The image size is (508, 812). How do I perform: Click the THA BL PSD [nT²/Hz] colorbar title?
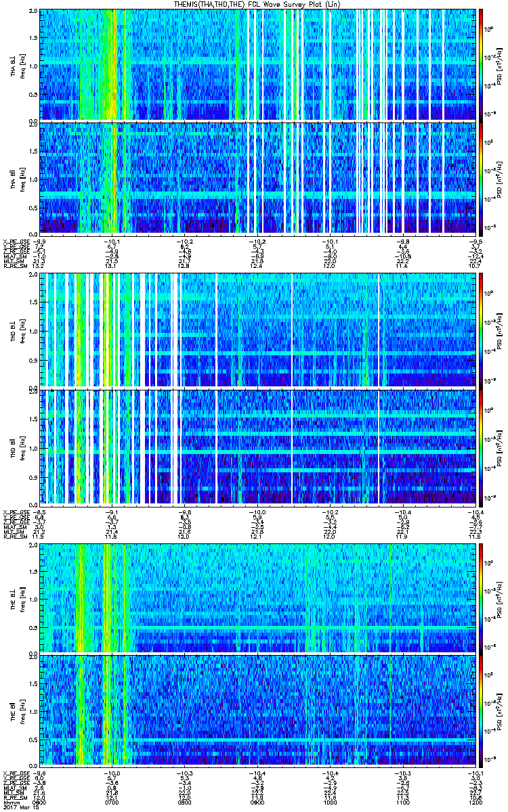click(x=499, y=65)
